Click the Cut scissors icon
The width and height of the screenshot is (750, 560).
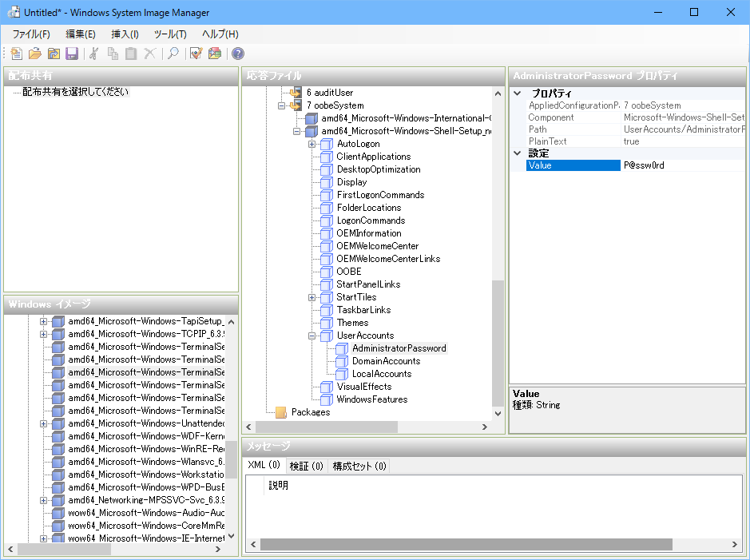pos(94,54)
